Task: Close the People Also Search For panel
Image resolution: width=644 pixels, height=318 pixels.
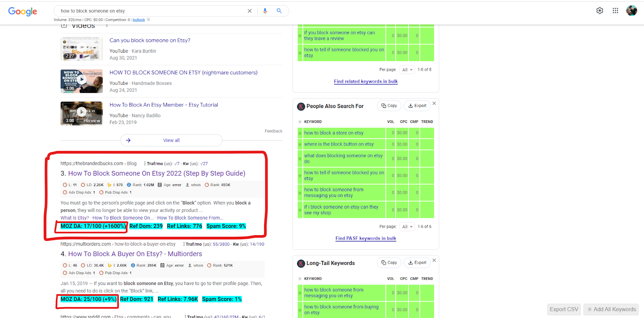Action: click(x=434, y=103)
